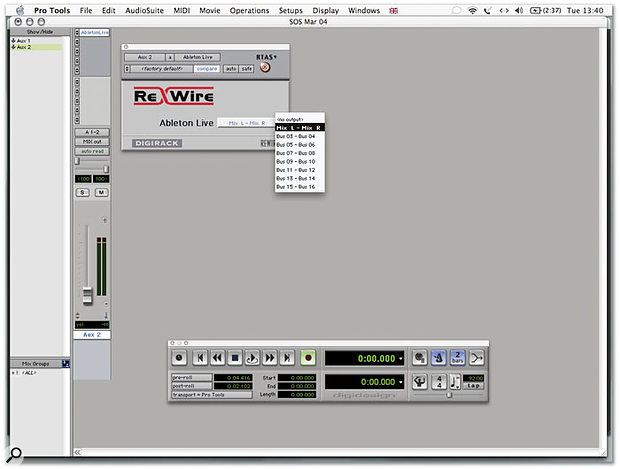Open the tempo note resolution selector

tap(455, 382)
